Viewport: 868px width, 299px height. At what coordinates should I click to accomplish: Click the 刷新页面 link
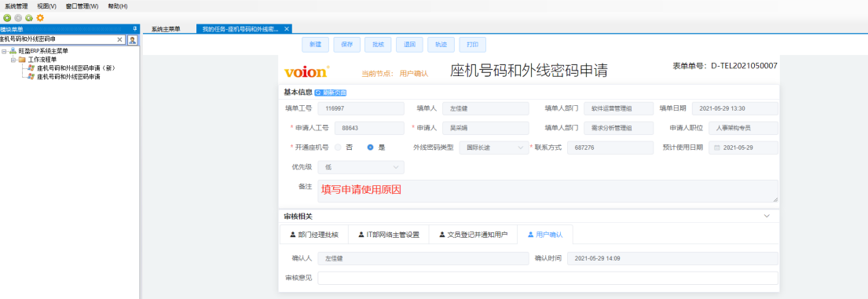(x=331, y=93)
